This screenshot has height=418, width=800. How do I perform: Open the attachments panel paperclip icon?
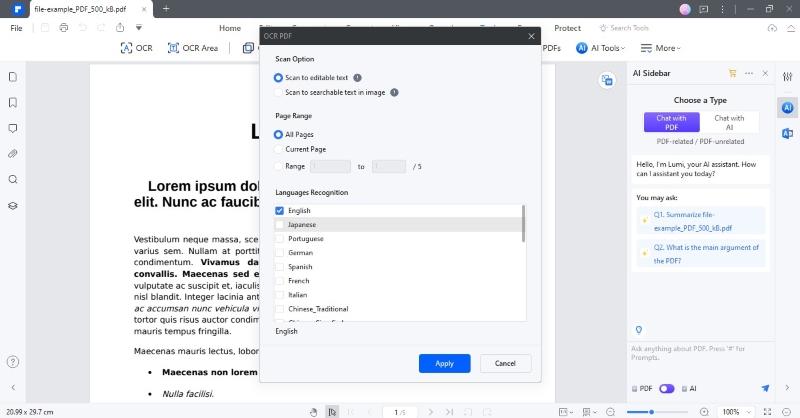pyautogui.click(x=13, y=154)
